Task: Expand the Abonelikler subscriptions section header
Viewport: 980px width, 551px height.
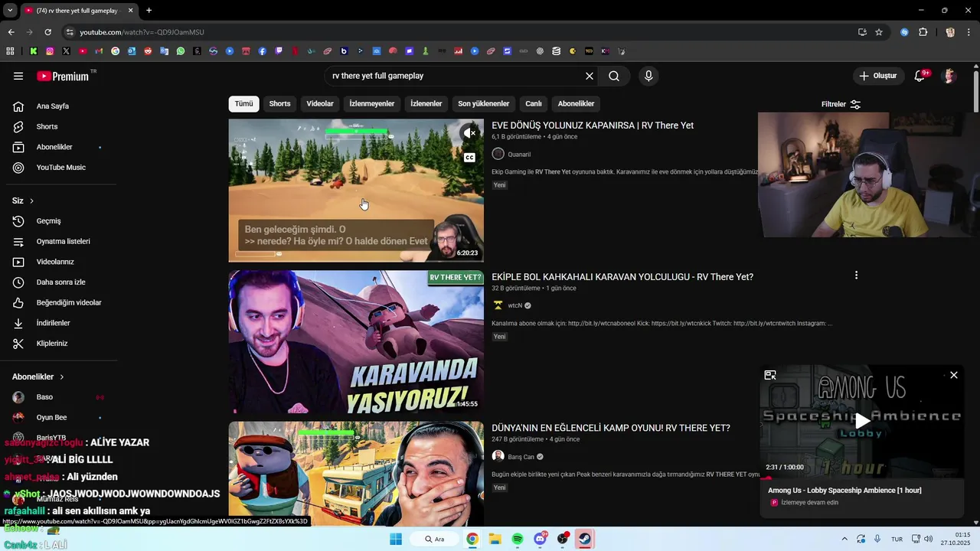Action: coord(38,377)
